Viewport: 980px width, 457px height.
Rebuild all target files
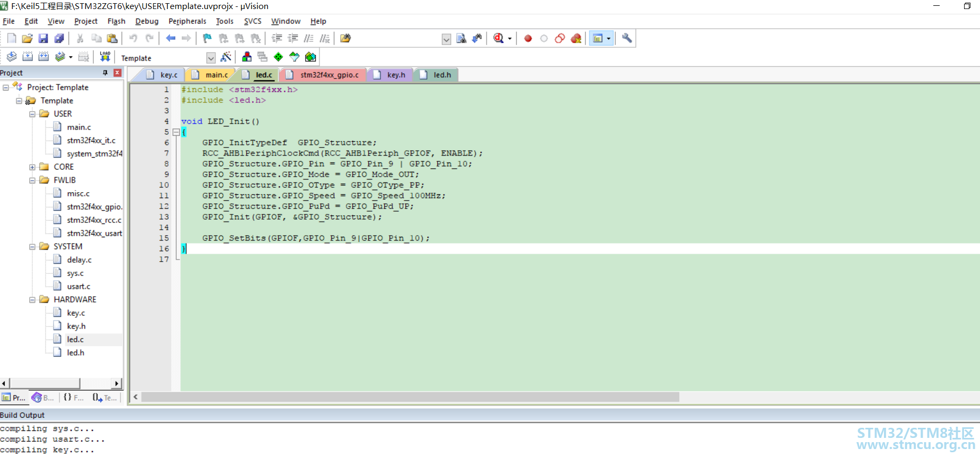(x=44, y=57)
